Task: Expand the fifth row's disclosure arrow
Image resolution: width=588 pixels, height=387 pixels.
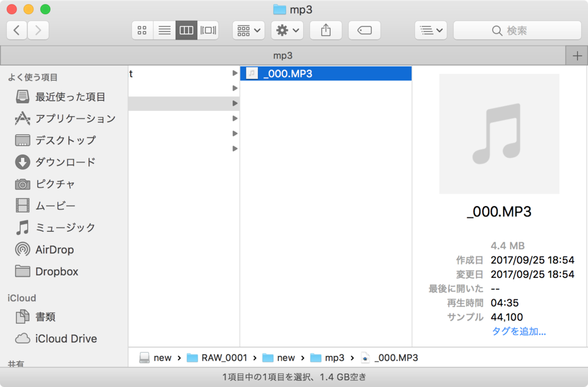Action: click(235, 134)
